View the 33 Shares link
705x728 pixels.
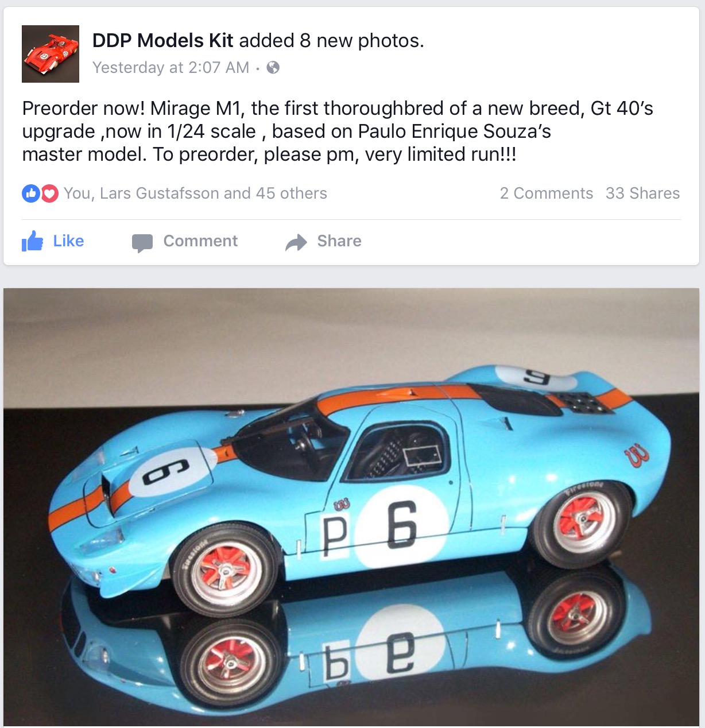642,193
